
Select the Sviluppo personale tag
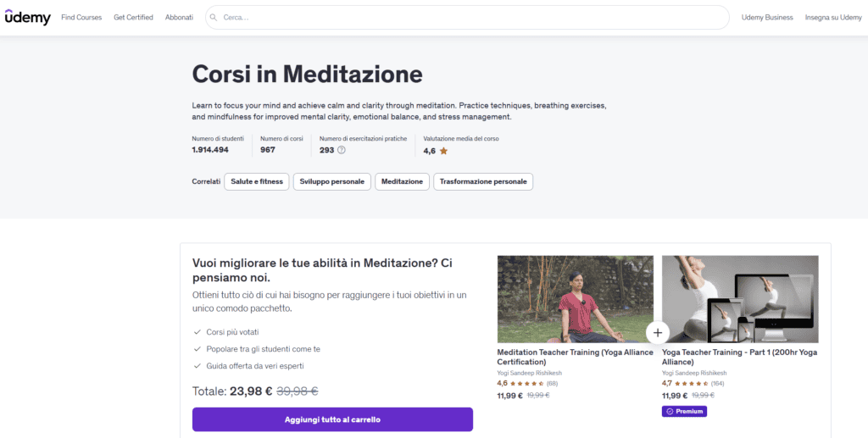(x=332, y=181)
